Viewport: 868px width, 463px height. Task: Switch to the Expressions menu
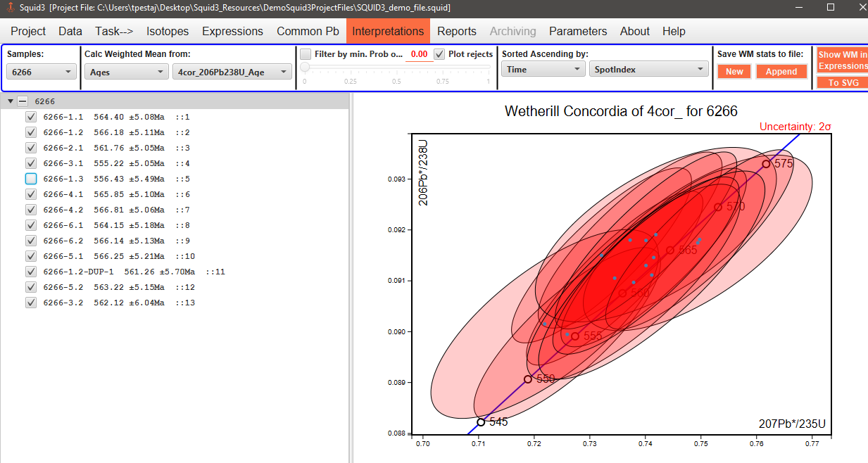coord(232,31)
